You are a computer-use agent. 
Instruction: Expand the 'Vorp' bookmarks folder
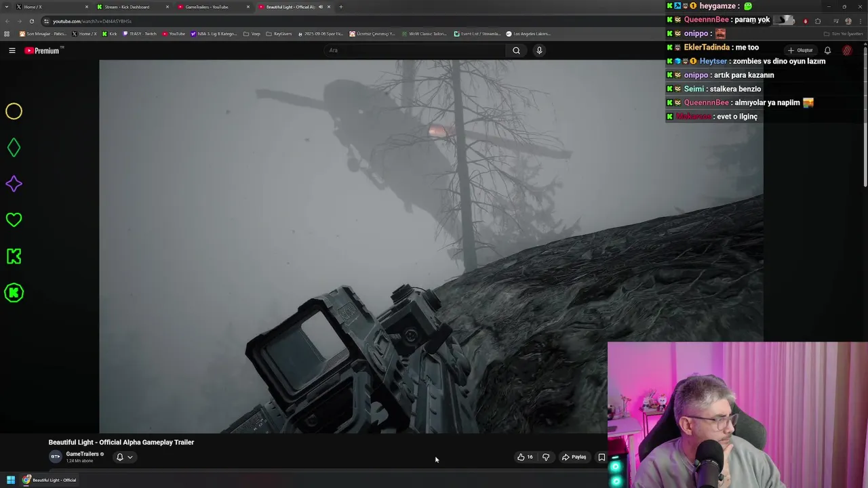point(251,33)
